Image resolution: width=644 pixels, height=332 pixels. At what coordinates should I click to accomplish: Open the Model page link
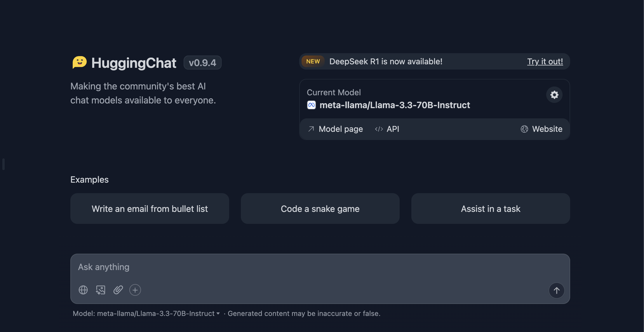(x=335, y=129)
